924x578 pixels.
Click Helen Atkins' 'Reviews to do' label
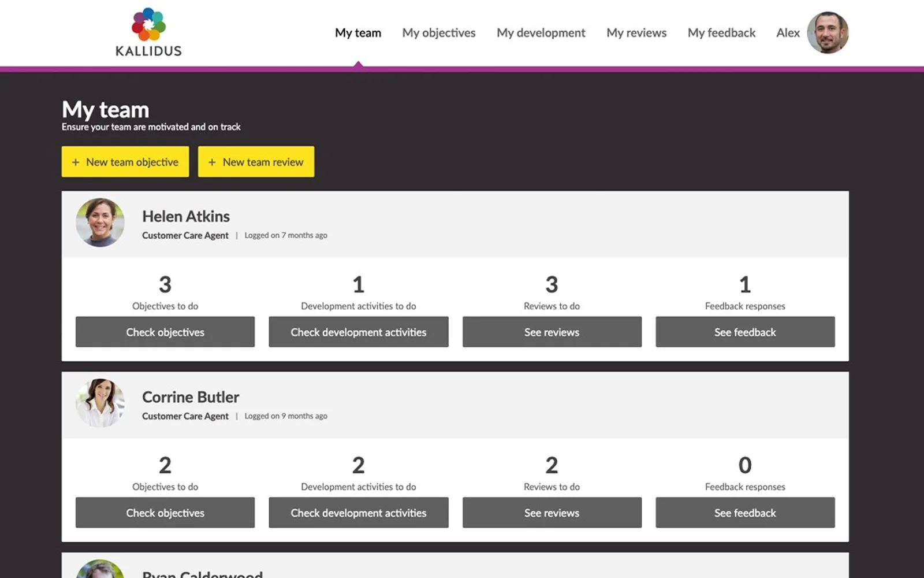(552, 306)
